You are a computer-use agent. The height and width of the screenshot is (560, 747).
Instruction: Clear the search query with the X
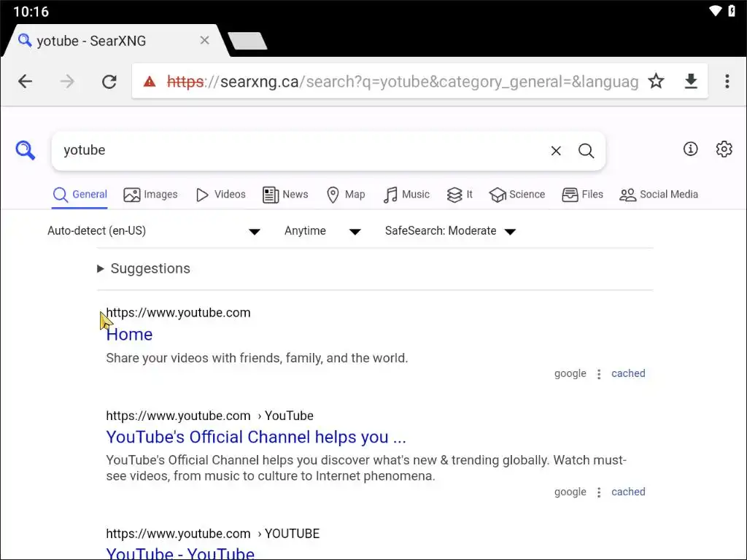click(x=555, y=151)
